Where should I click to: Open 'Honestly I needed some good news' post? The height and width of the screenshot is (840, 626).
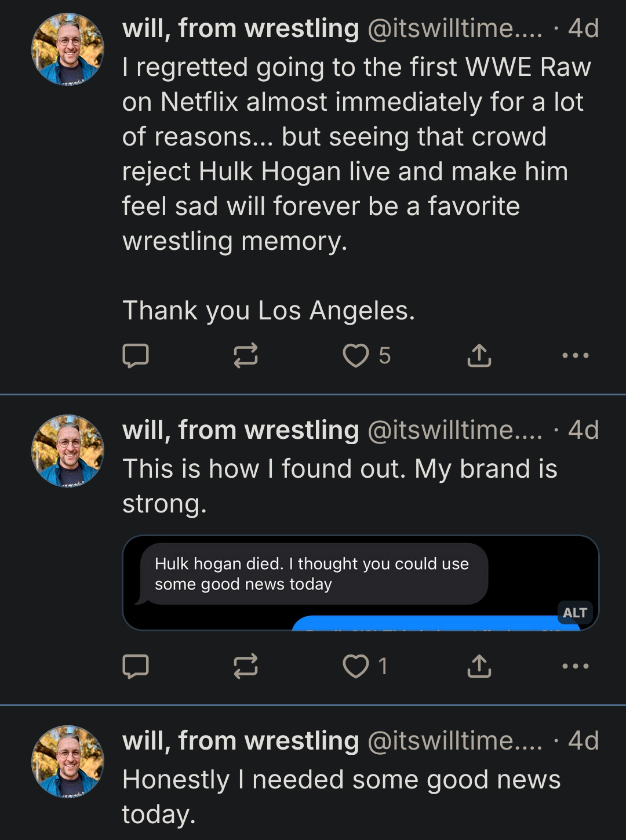click(341, 797)
